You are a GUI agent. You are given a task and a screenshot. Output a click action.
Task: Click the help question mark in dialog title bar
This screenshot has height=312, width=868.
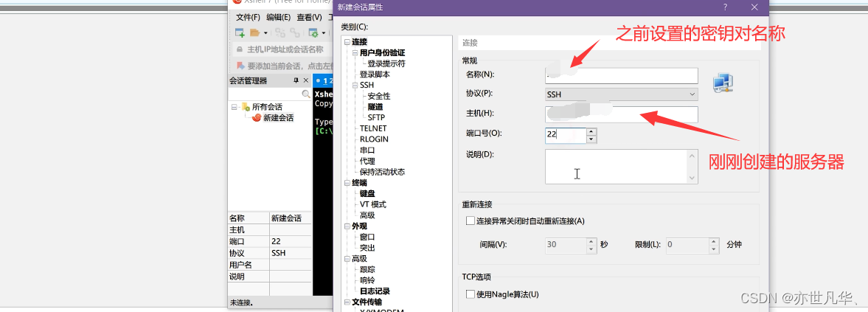[725, 7]
